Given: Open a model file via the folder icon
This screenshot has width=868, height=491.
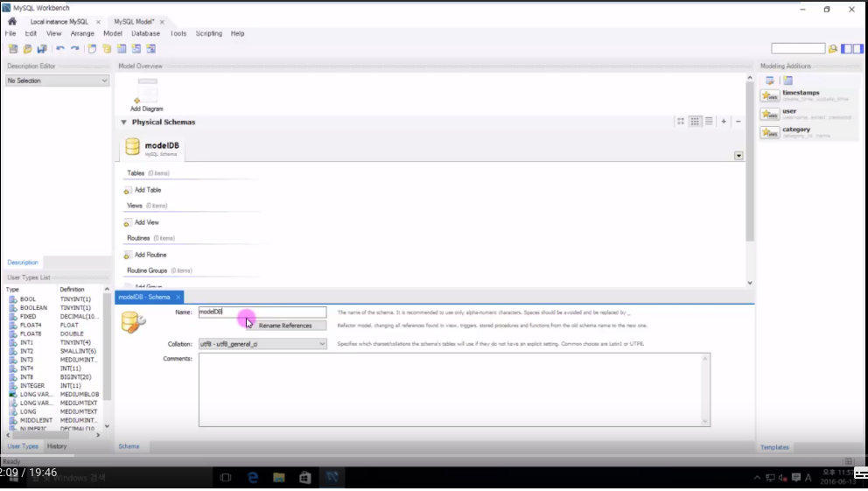Looking at the screenshot, I should 27,49.
